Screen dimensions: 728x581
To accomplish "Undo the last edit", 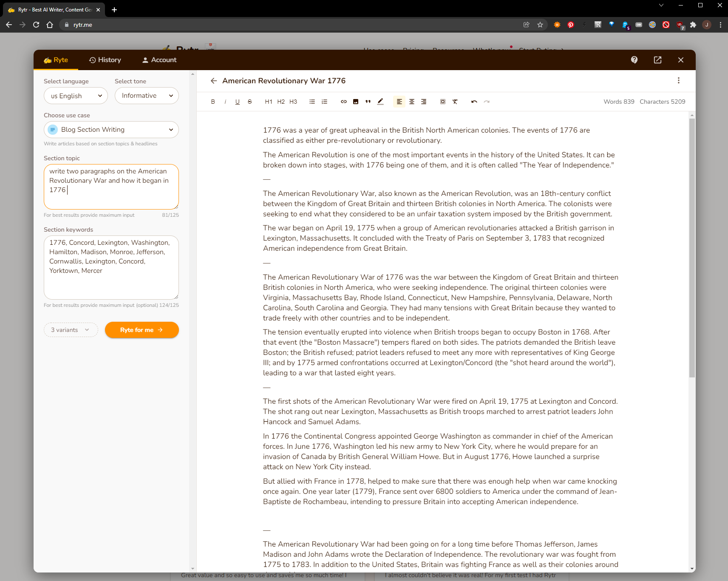I will pos(474,102).
